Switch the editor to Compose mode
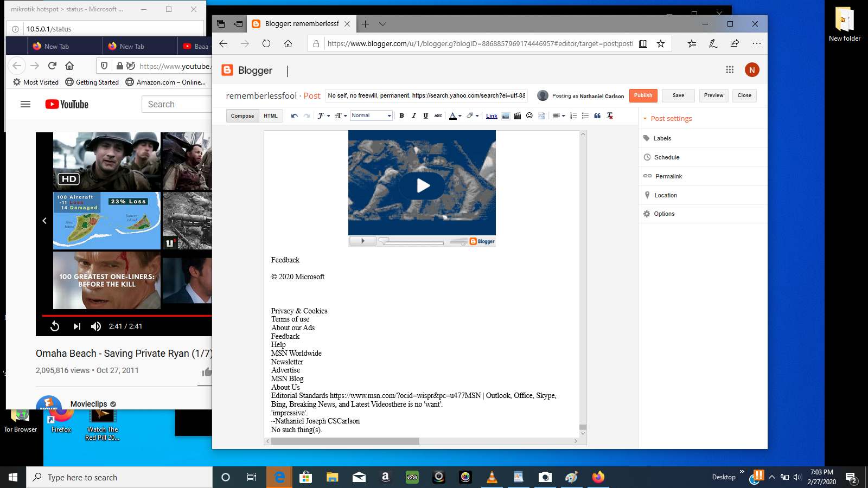This screenshot has height=488, width=868. (242, 115)
